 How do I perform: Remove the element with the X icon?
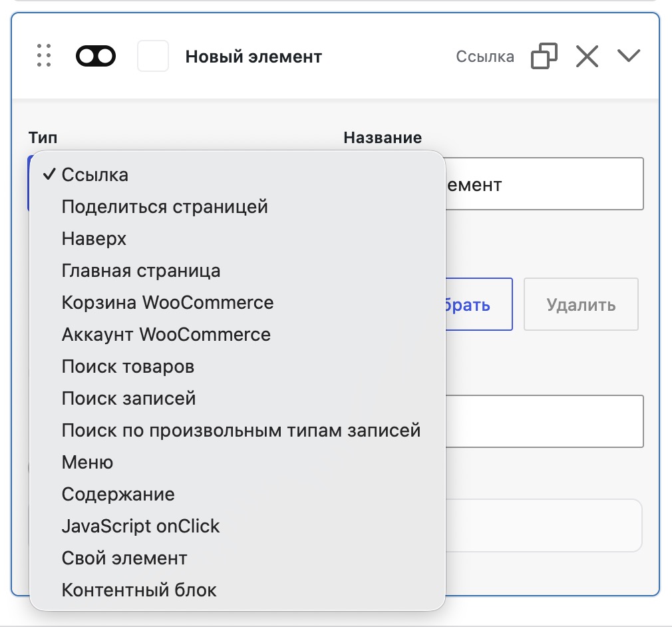[587, 56]
